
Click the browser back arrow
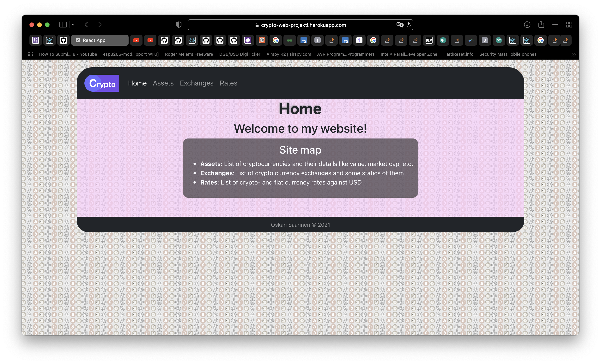pyautogui.click(x=86, y=25)
